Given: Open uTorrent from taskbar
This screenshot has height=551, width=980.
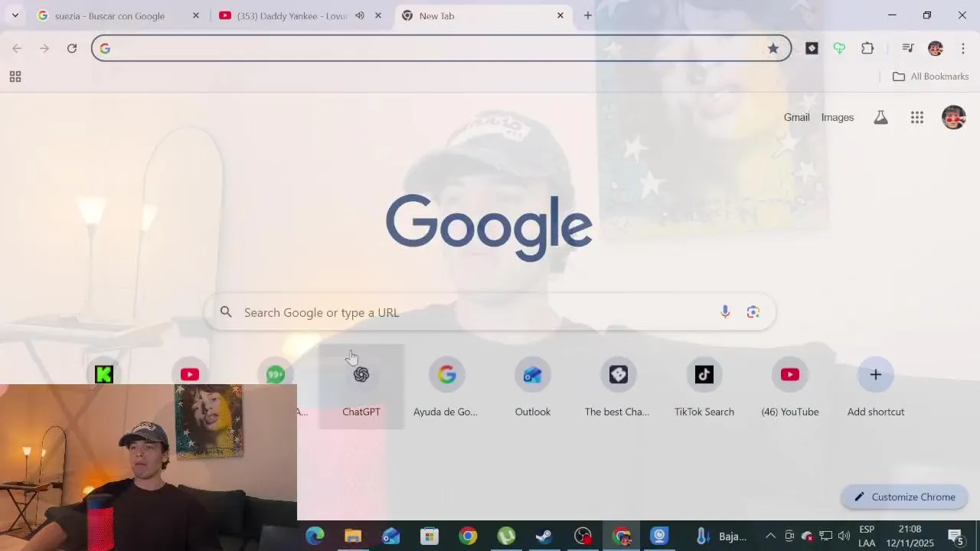Looking at the screenshot, I should point(506,536).
